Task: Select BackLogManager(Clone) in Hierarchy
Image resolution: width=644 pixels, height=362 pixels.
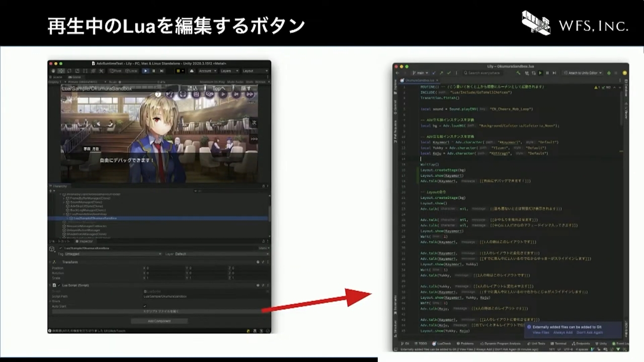Action: (x=88, y=210)
